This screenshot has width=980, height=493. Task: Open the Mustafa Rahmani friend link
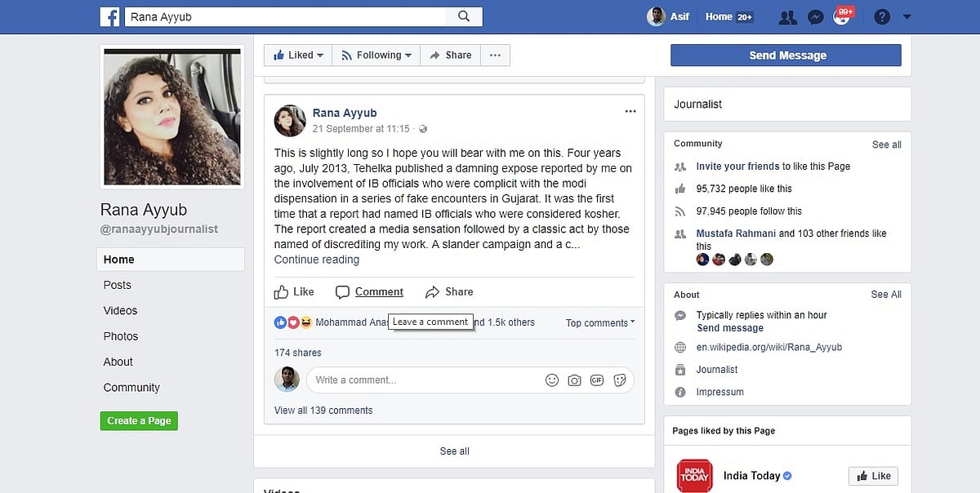[x=736, y=233]
